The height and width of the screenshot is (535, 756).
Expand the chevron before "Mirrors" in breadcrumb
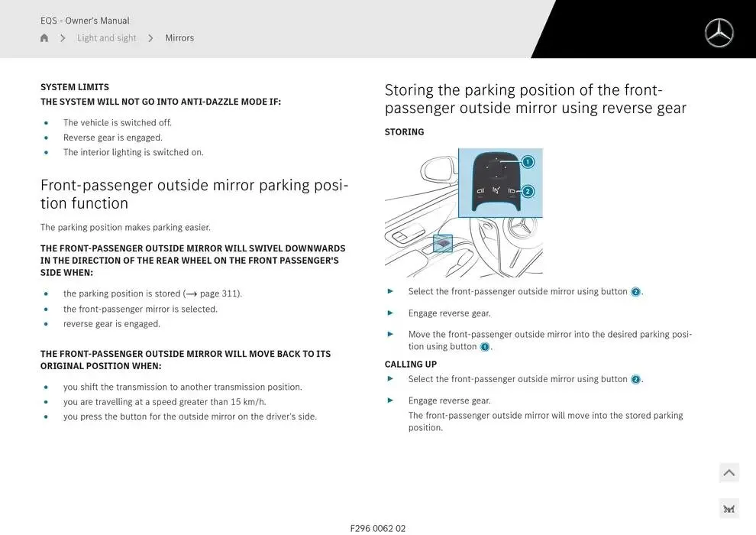pyautogui.click(x=150, y=37)
